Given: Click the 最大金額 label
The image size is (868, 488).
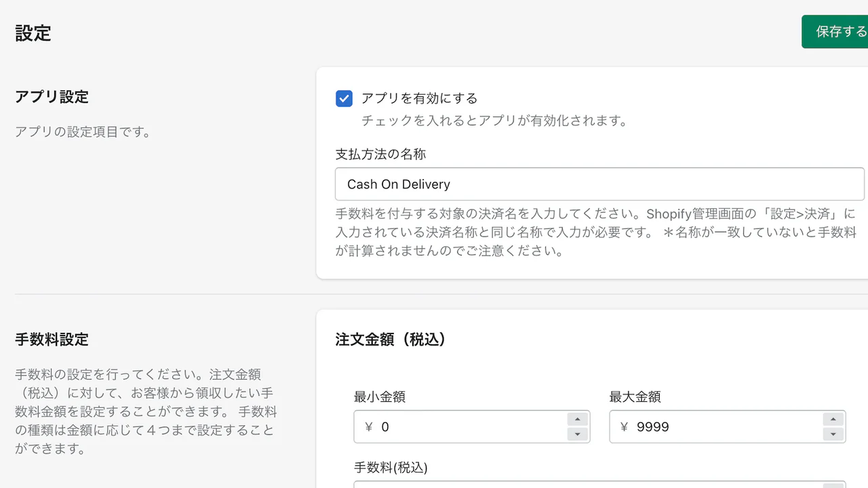Looking at the screenshot, I should 635,397.
